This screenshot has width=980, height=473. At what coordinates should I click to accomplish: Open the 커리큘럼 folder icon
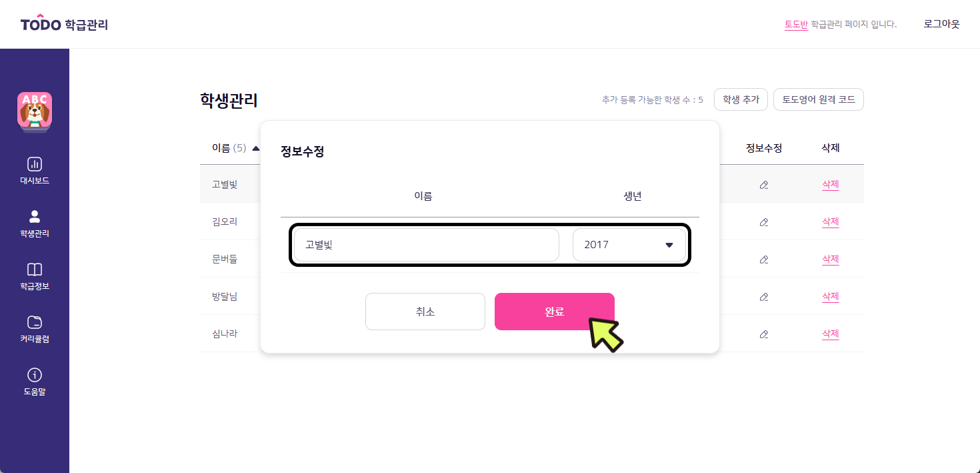35,322
